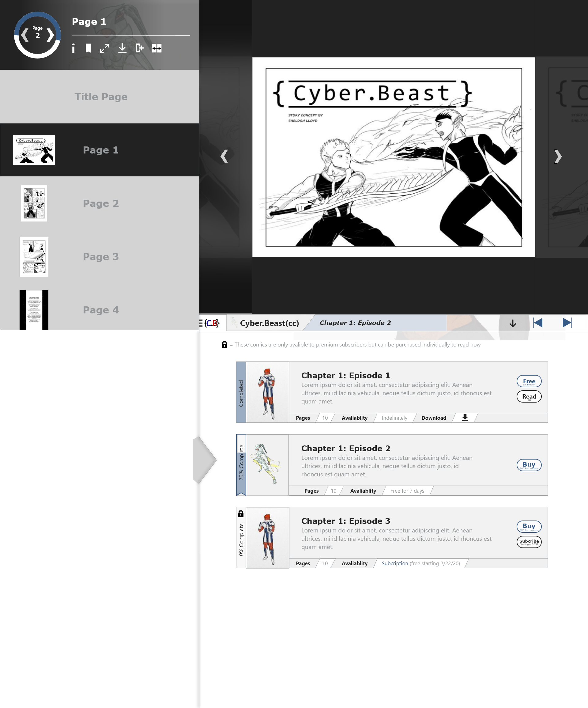Click the padlock icon on Episode 3
Screen dimensions: 588x708
point(241,514)
